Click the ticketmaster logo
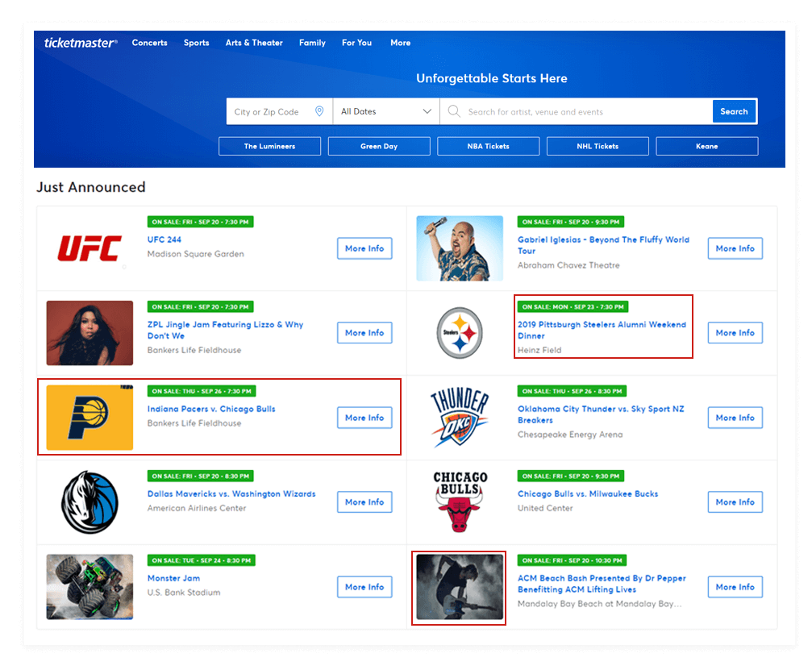Viewport: 812px width, 670px height. click(81, 43)
